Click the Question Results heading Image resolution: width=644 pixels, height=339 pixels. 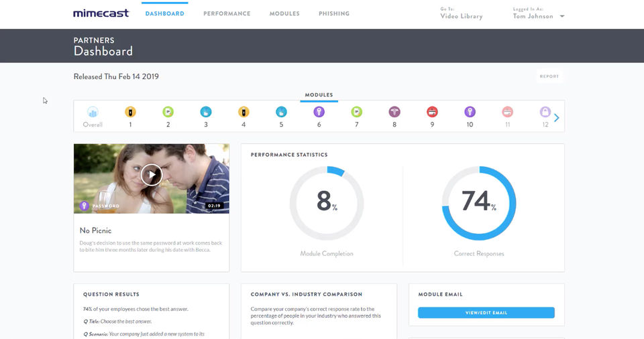(x=111, y=294)
